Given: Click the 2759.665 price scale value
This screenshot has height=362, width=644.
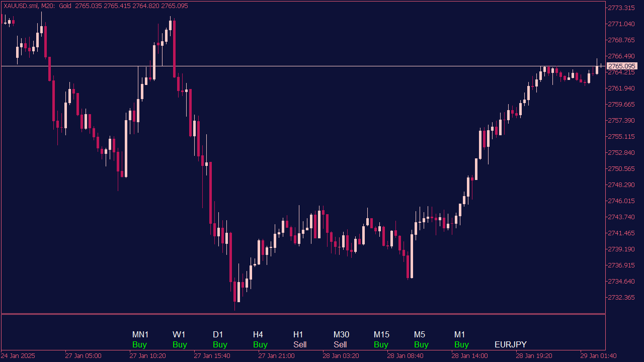Looking at the screenshot, I should [x=621, y=104].
